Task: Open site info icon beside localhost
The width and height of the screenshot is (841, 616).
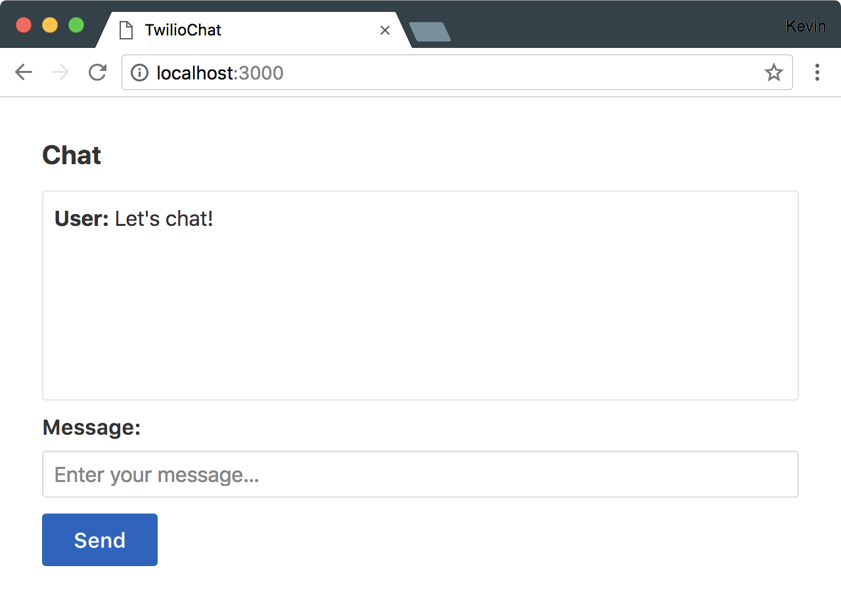Action: coord(139,72)
